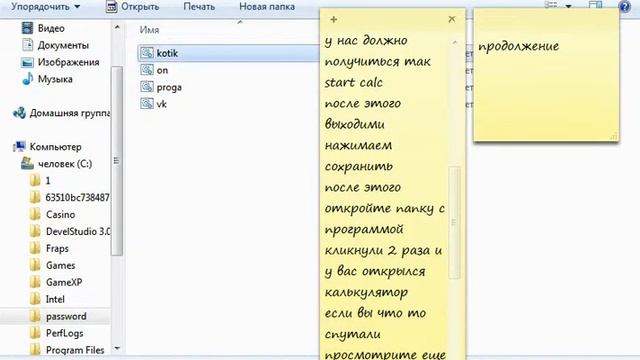
Task: Delete the sticky note with X
Action: point(451,19)
